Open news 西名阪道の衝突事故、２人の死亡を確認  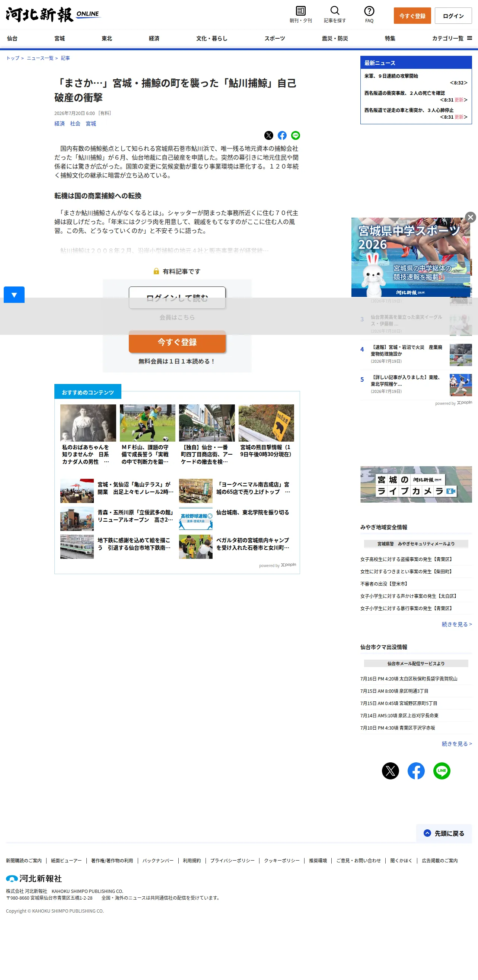[x=405, y=93]
